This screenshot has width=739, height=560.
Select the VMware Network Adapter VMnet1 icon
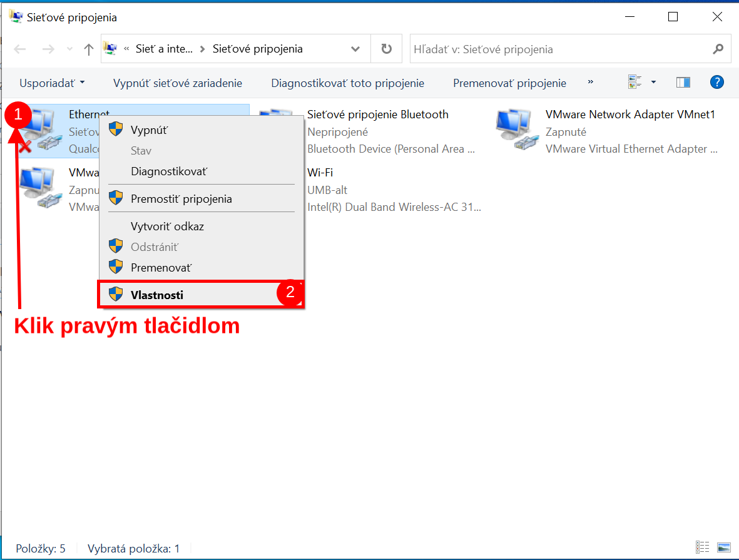[517, 129]
